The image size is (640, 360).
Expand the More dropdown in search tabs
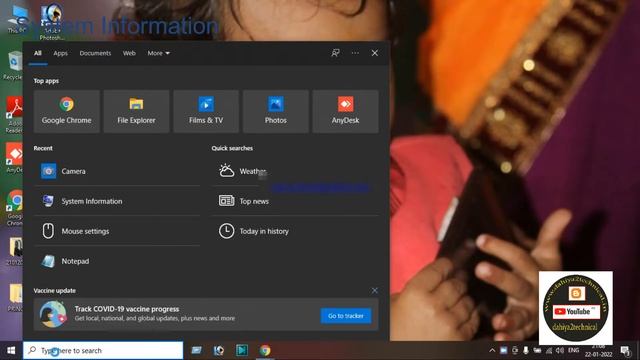[158, 53]
